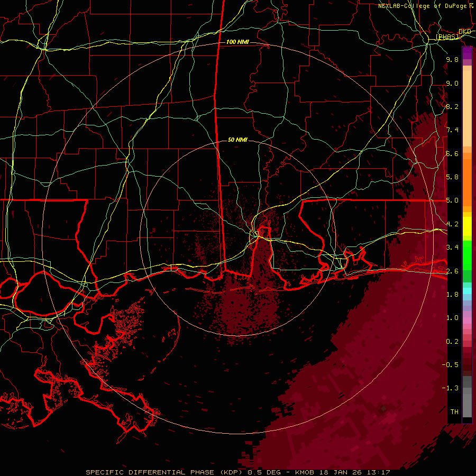Click the 0.2 value on the color scale
The width and height of the screenshot is (476, 476).
click(452, 342)
